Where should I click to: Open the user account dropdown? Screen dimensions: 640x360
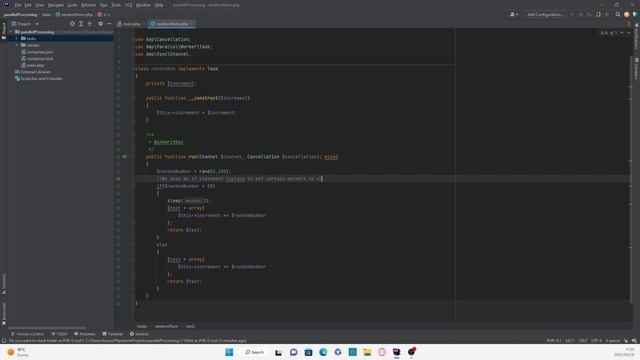(514, 14)
